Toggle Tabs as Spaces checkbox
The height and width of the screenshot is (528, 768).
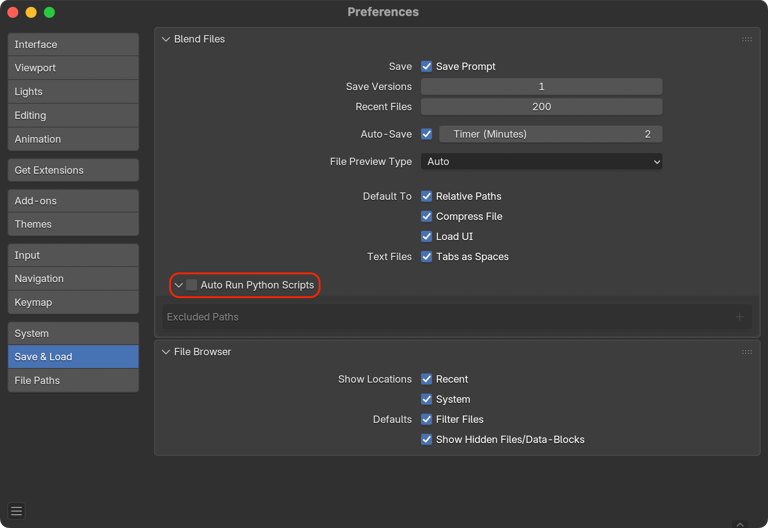pyautogui.click(x=427, y=256)
